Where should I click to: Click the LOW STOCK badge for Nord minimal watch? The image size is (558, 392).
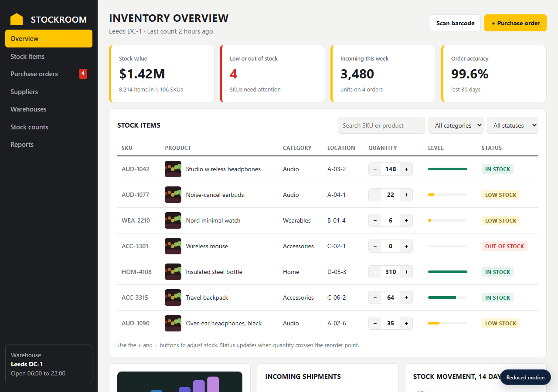(x=500, y=220)
